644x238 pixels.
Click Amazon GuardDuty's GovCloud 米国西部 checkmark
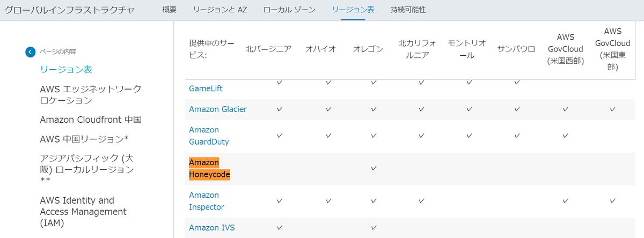click(x=566, y=136)
